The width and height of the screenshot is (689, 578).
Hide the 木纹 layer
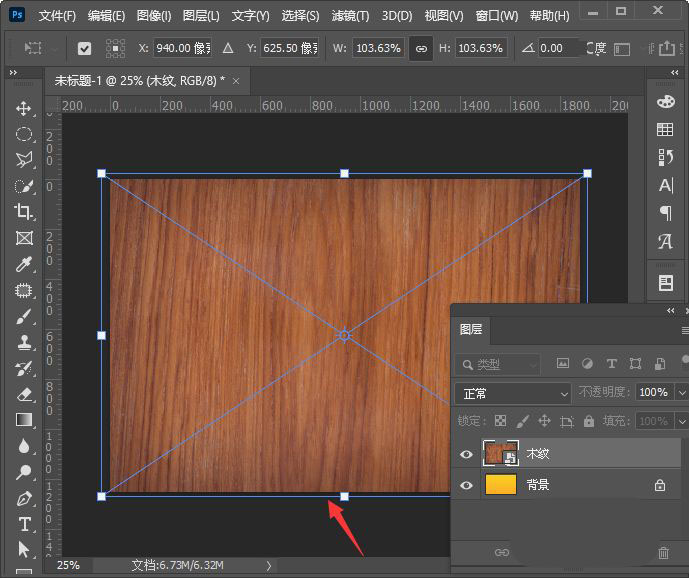466,454
